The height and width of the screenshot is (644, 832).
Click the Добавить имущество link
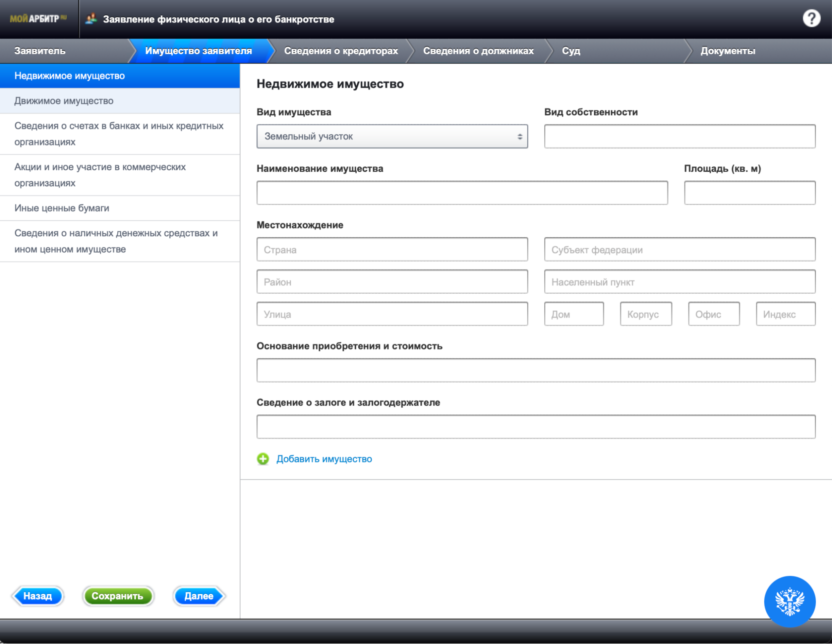tap(324, 459)
